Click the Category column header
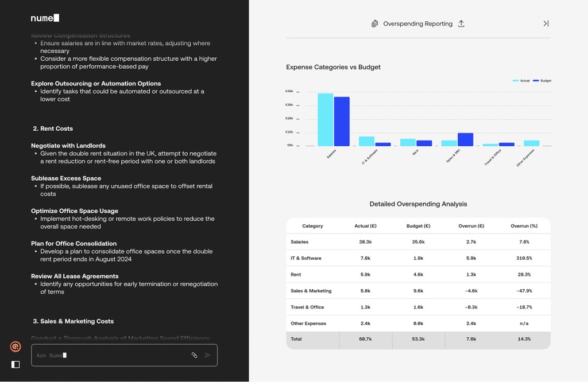 [312, 226]
